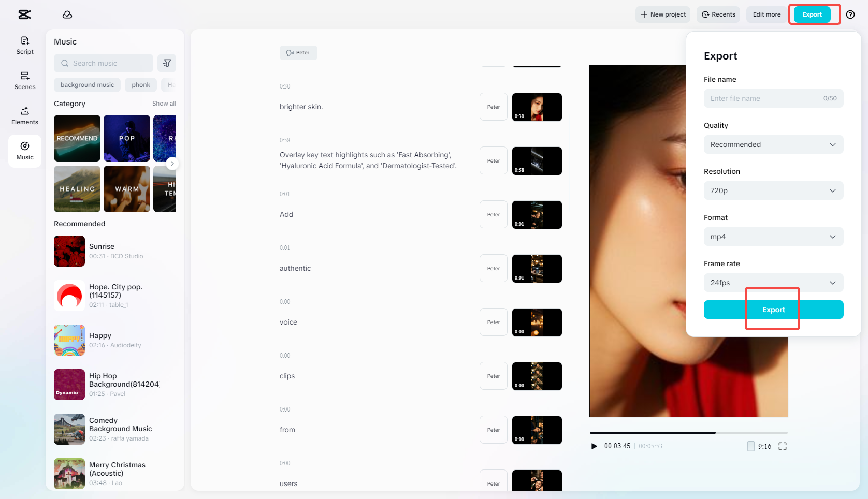Image resolution: width=868 pixels, height=499 pixels.
Task: Click Export in the export panel
Action: point(773,309)
